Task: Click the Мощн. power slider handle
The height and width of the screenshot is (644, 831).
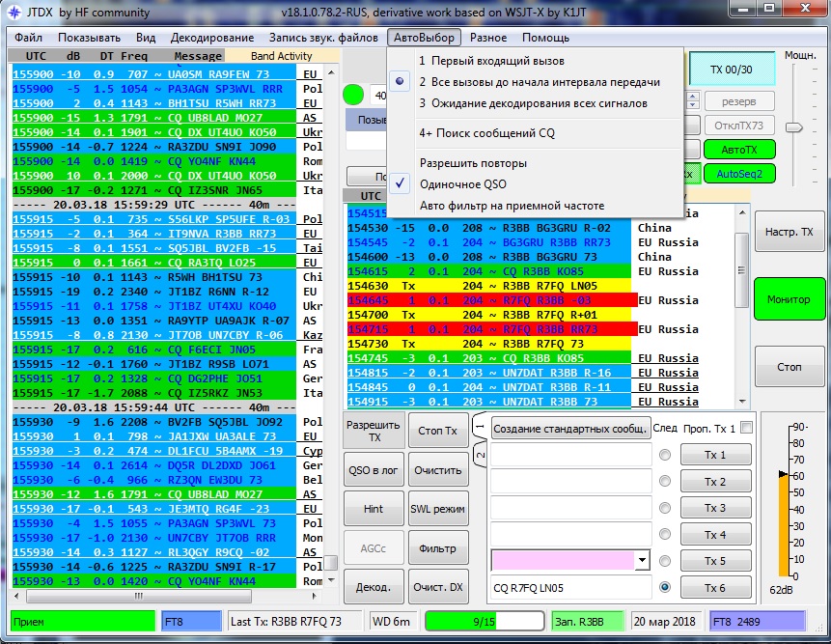Action: point(794,126)
